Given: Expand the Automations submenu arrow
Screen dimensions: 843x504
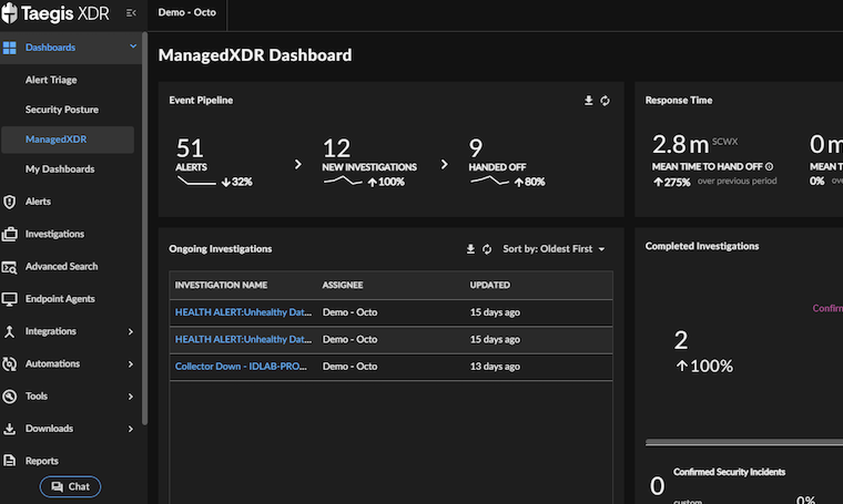Looking at the screenshot, I should 130,364.
